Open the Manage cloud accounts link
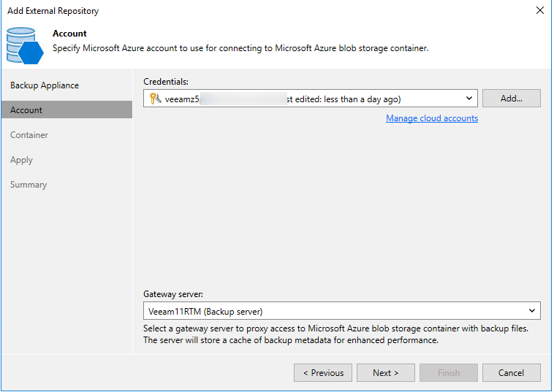The height and width of the screenshot is (392, 554). coord(431,118)
